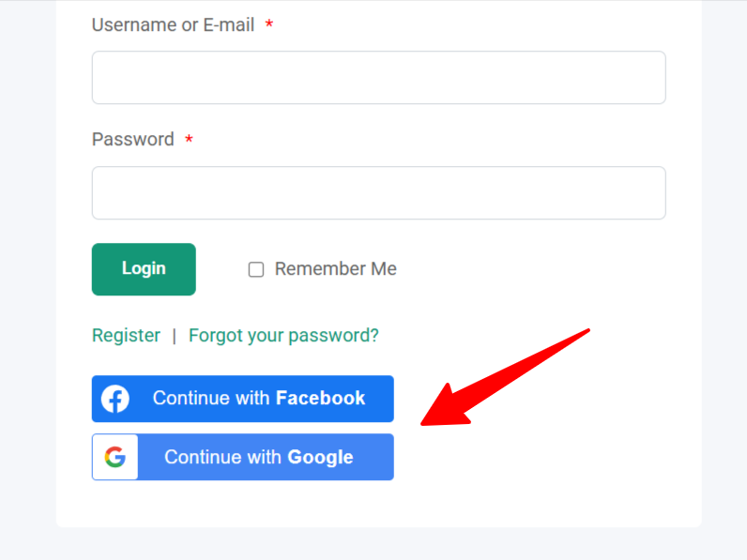Click the "Password" field label

[x=133, y=140]
